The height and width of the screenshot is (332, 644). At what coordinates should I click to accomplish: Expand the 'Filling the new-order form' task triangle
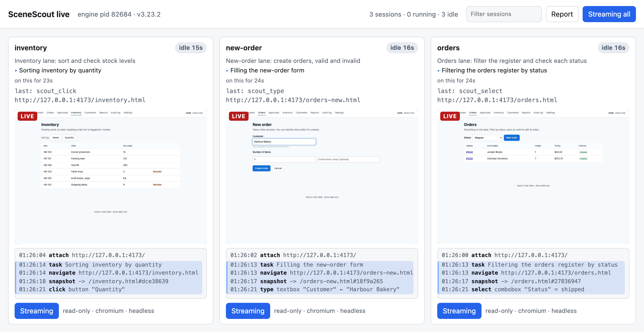pos(227,71)
